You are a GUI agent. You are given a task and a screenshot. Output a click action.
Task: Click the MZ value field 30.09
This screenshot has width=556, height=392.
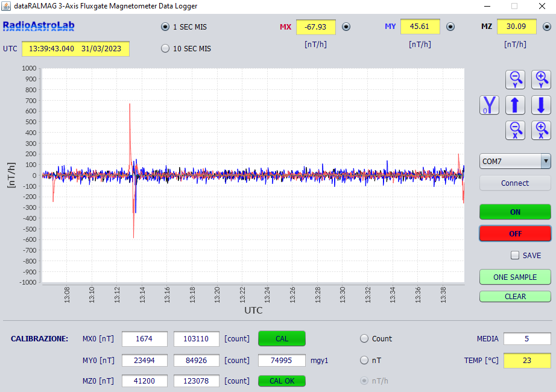click(516, 27)
